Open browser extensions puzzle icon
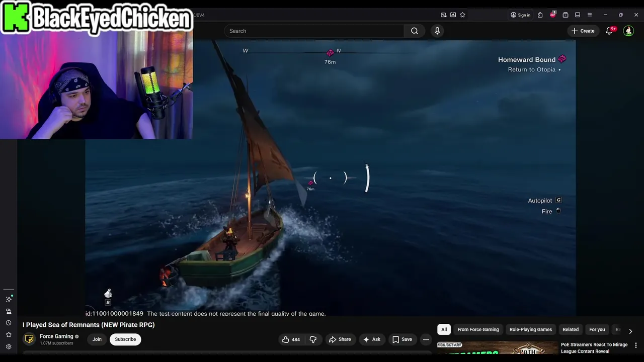The height and width of the screenshot is (362, 644). (540, 15)
